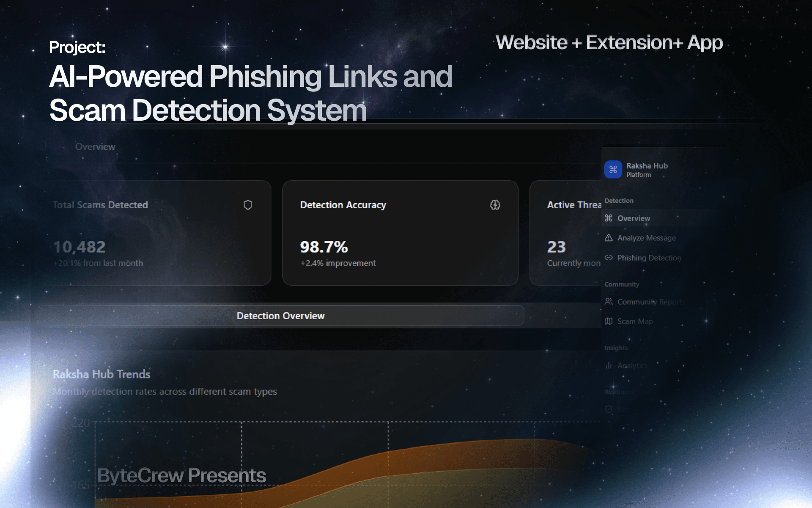Open Analyze Message in the sidebar
Screen dimensions: 812x508
click(646, 238)
